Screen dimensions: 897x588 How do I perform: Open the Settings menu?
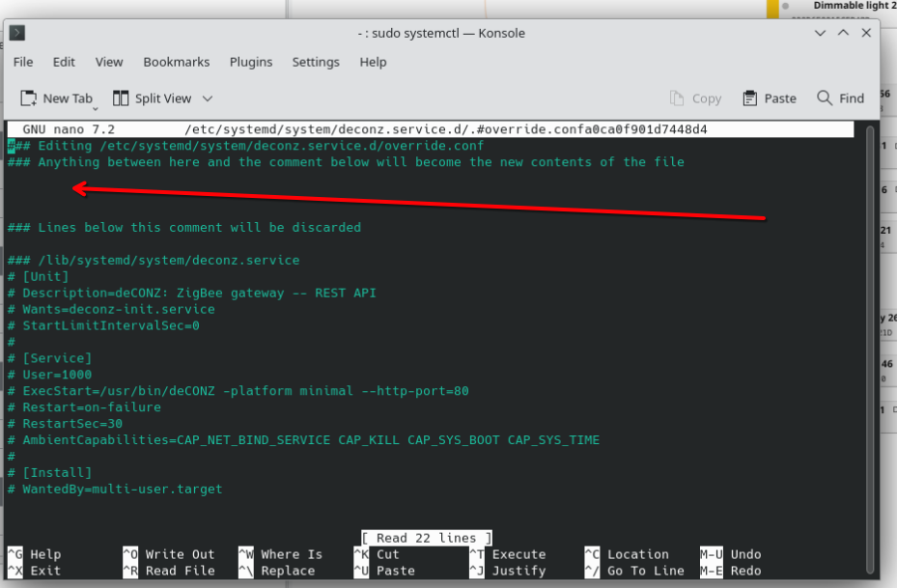point(316,62)
